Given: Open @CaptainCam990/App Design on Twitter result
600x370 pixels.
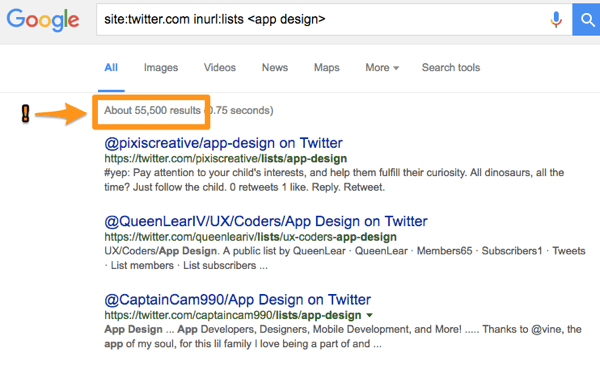Looking at the screenshot, I should [237, 300].
